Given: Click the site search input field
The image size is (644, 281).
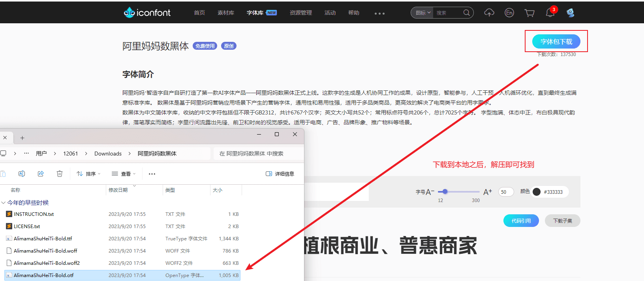Looking at the screenshot, I should [449, 13].
